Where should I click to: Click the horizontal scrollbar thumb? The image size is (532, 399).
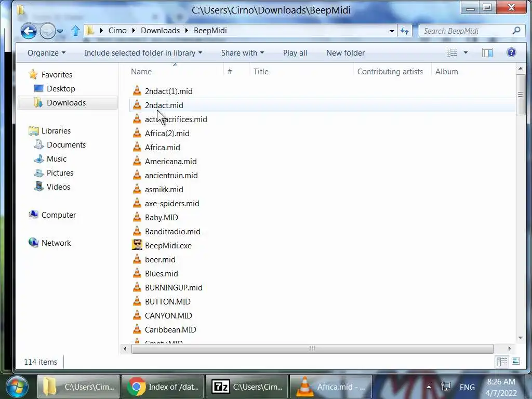click(x=312, y=349)
